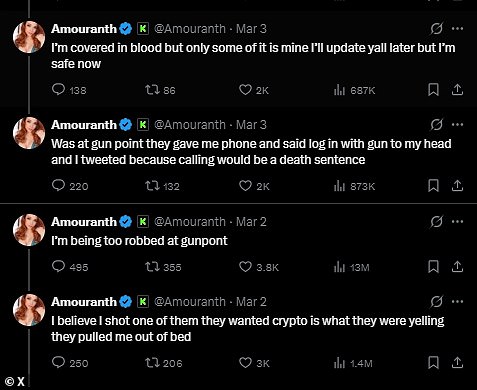Viewport: 477px width, 390px height.
Task: Retweet the "robbed at gunpont" post with 355 reposts
Action: [152, 267]
